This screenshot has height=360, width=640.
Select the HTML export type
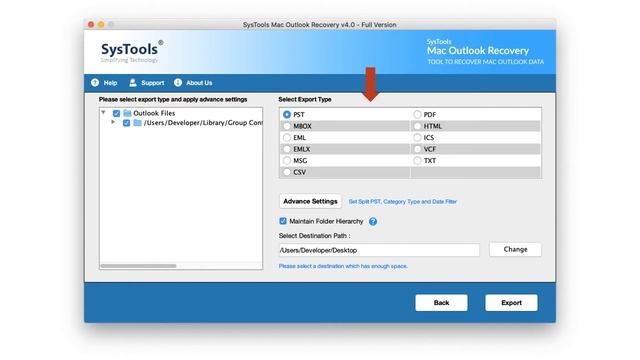point(417,126)
